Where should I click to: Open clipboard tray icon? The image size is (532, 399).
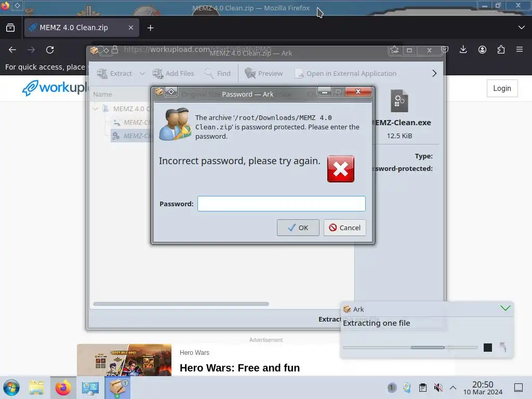click(423, 388)
